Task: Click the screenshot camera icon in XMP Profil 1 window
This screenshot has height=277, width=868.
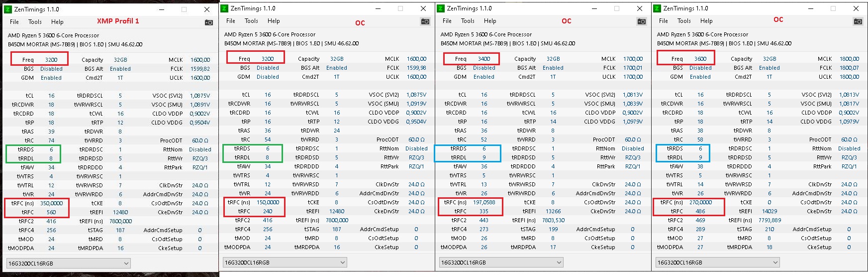Action: [x=209, y=22]
